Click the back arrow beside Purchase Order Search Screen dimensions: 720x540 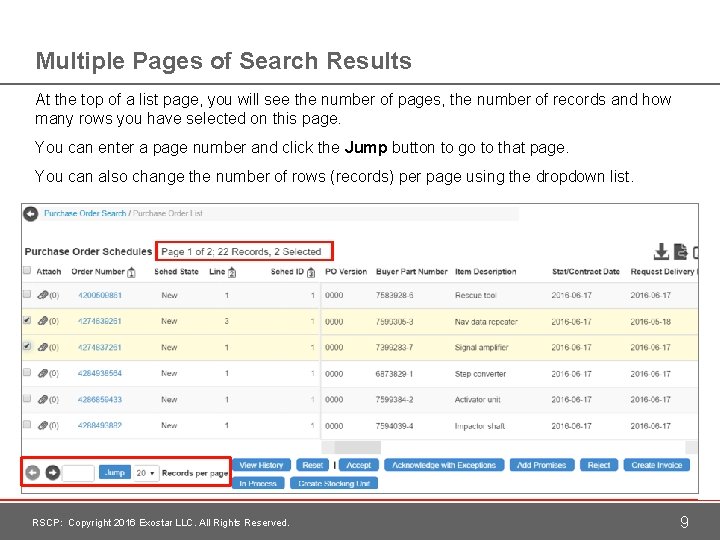[31, 214]
